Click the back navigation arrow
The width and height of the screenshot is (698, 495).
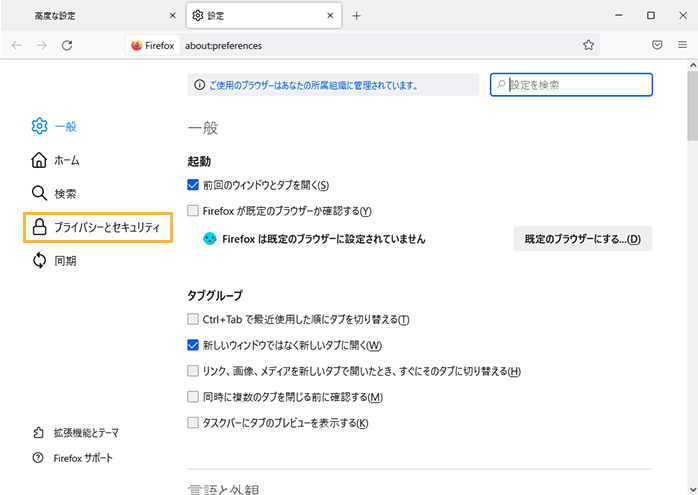point(17,45)
